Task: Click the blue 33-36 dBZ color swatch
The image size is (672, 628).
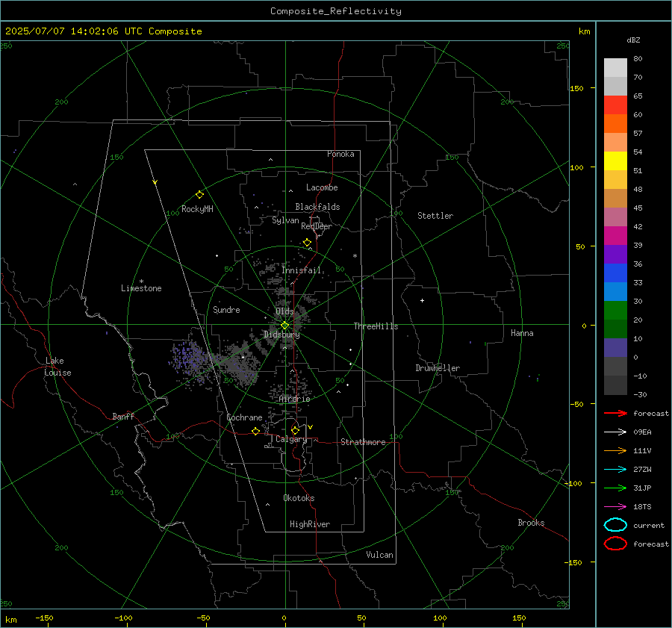Action: [615, 273]
